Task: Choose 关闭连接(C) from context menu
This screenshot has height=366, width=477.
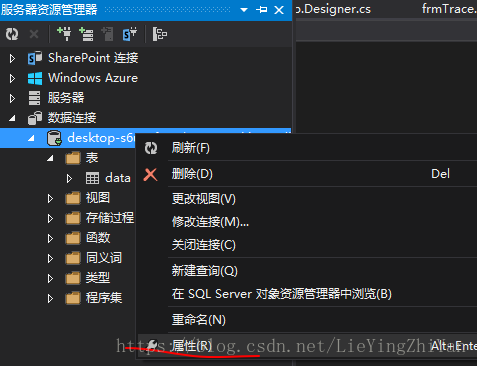Action: click(307, 245)
